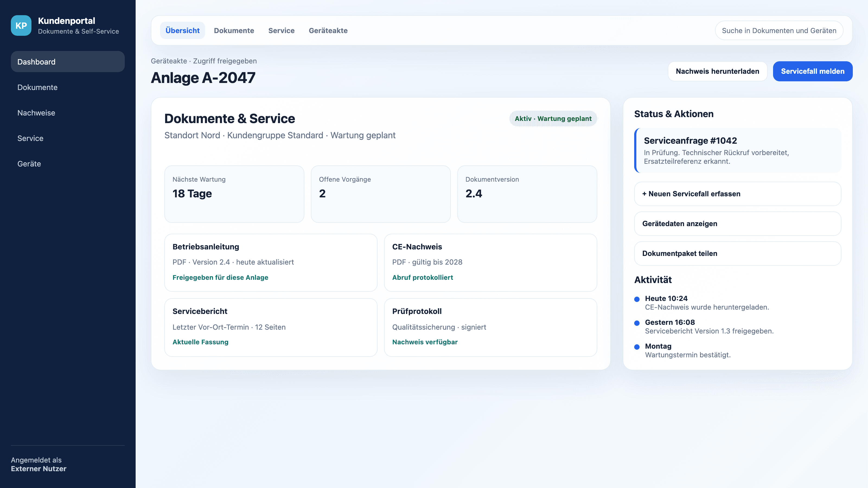Image resolution: width=868 pixels, height=488 pixels.
Task: Click the blue dot beside Heute 10:24
Action: 637,299
